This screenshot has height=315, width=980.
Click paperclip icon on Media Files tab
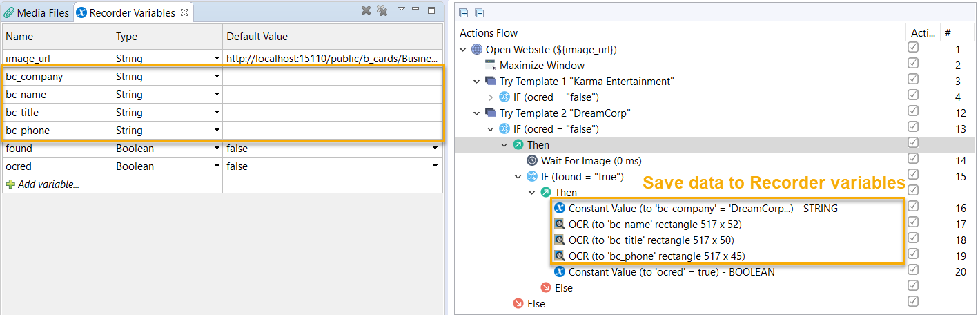pyautogui.click(x=9, y=13)
